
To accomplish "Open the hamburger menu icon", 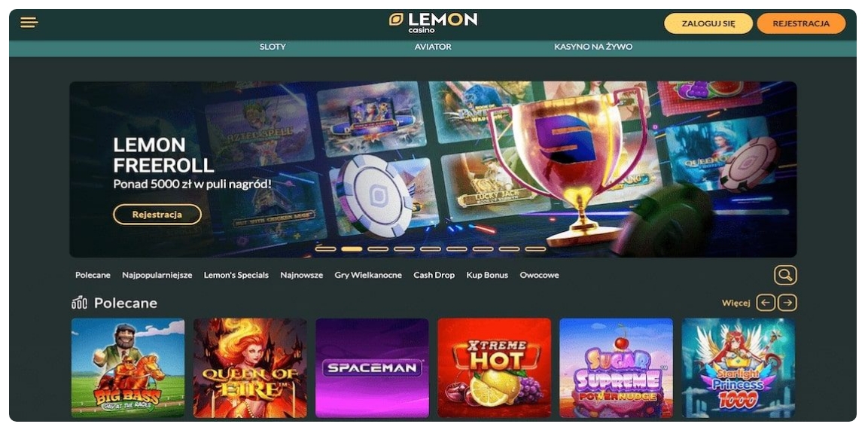I will pyautogui.click(x=29, y=23).
